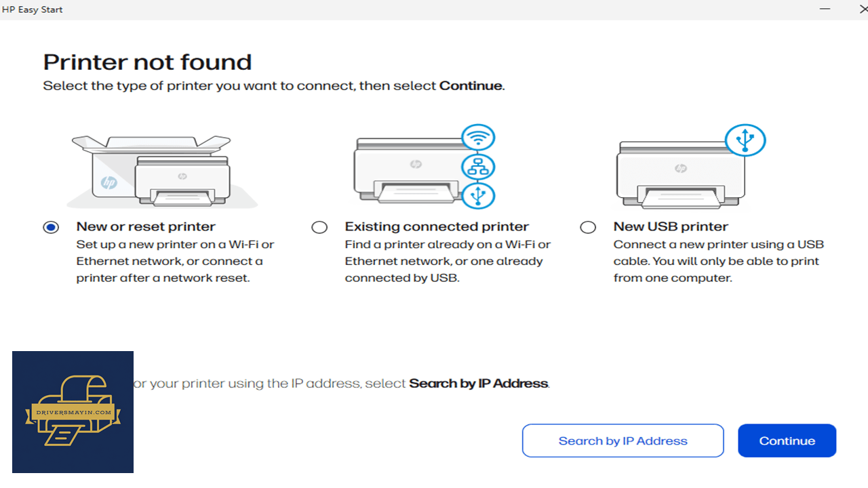Click the HP Easy Start title bar text
Screen dimensions: 868x488
(33, 9)
